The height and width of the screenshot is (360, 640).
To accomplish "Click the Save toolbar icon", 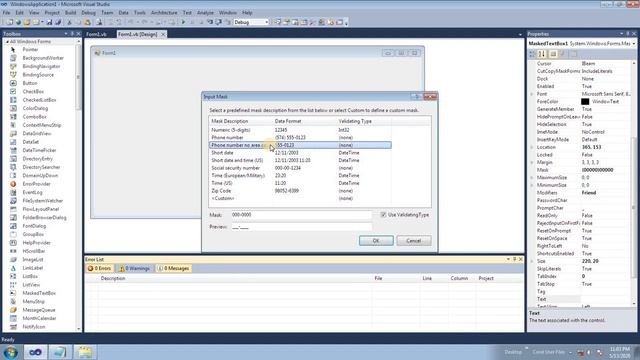I will [49, 22].
